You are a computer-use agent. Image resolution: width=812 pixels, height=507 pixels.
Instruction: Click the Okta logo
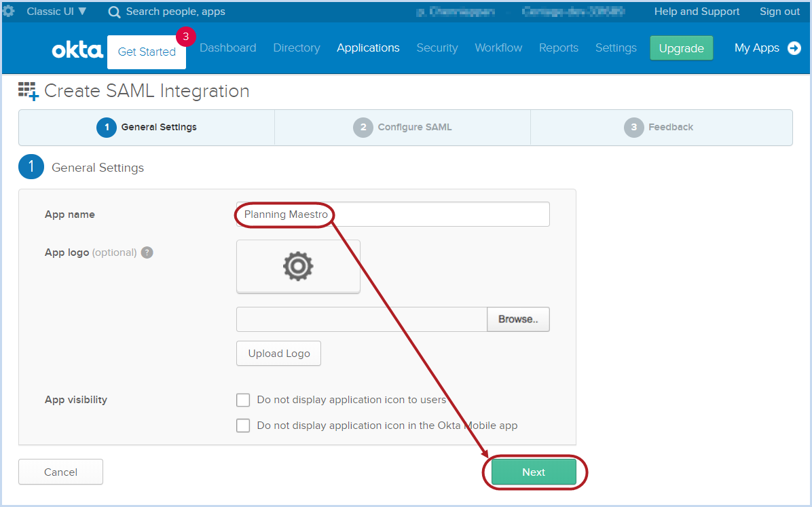pyautogui.click(x=77, y=50)
